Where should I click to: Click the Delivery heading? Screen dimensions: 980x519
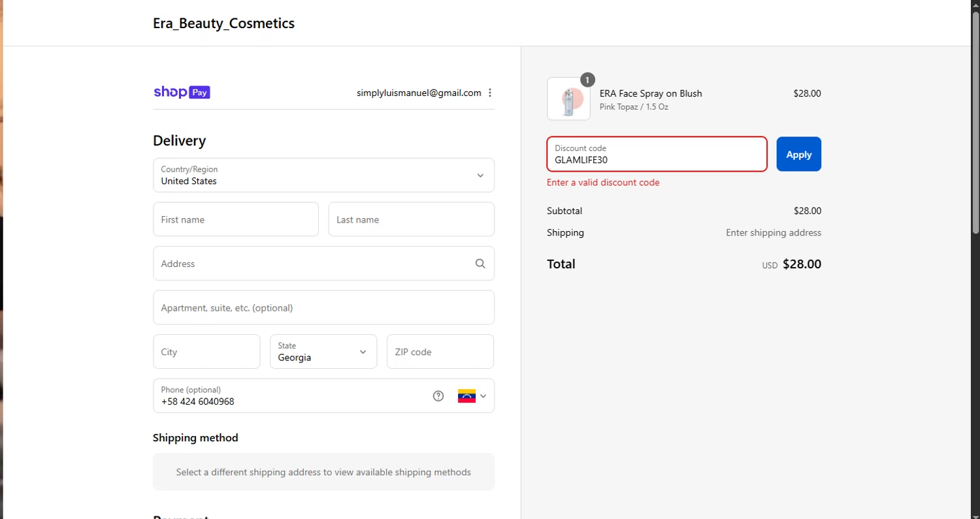tap(179, 140)
